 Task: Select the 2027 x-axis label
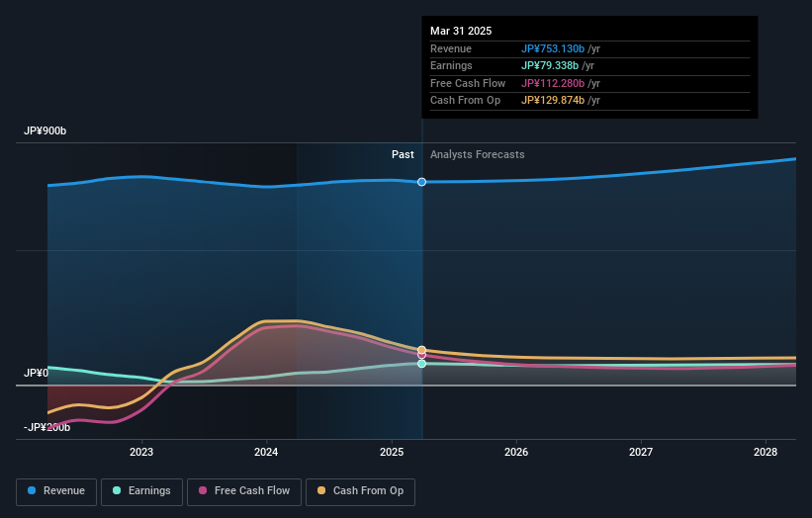coord(641,452)
